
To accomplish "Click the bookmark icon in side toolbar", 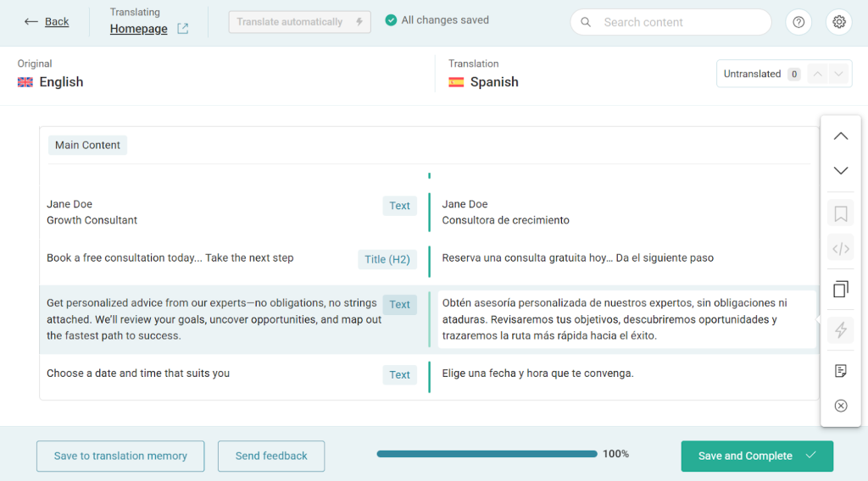I will (x=841, y=213).
